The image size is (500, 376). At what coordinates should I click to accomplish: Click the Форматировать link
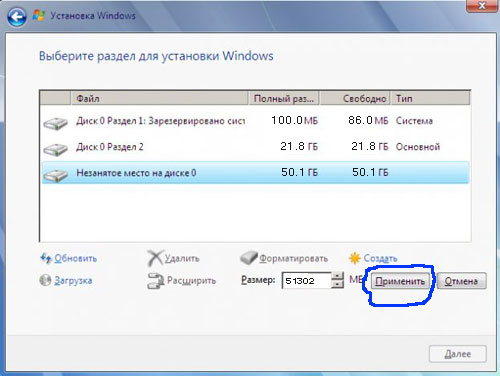[294, 258]
